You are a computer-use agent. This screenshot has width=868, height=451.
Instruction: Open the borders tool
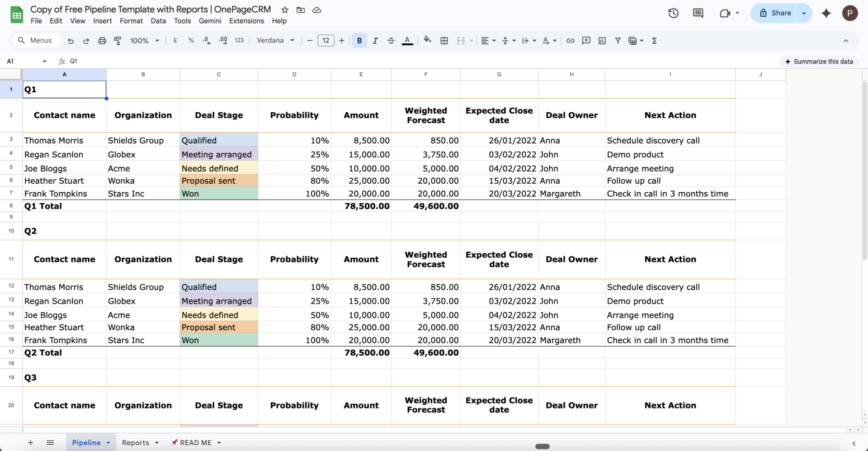tap(444, 41)
